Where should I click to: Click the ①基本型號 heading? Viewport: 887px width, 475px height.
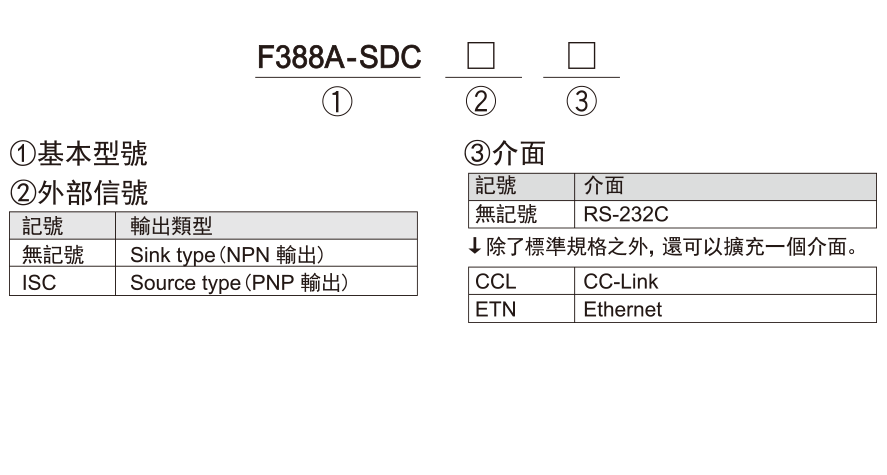pyautogui.click(x=79, y=154)
